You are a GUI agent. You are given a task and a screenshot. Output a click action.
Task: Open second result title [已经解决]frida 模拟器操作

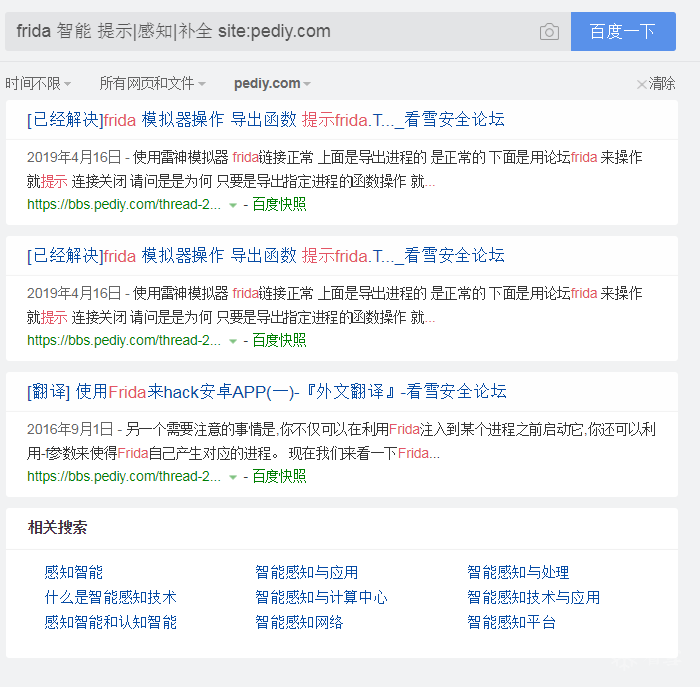[266, 256]
